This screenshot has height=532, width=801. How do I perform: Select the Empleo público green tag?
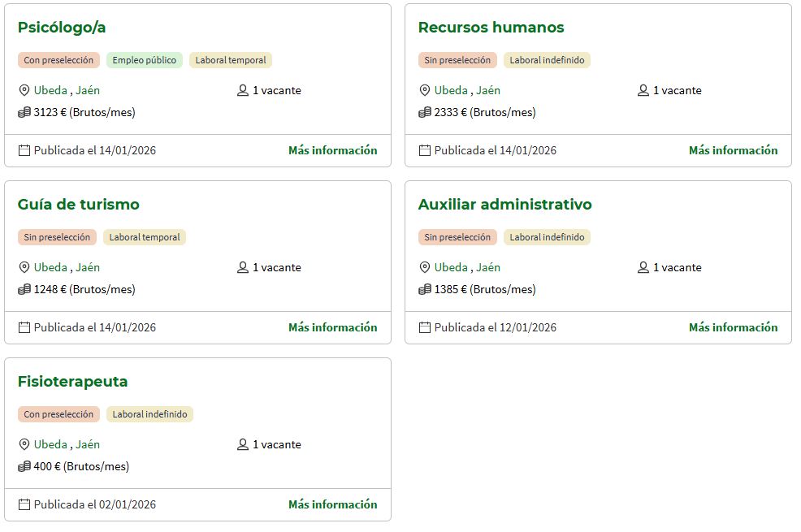pyautogui.click(x=144, y=60)
